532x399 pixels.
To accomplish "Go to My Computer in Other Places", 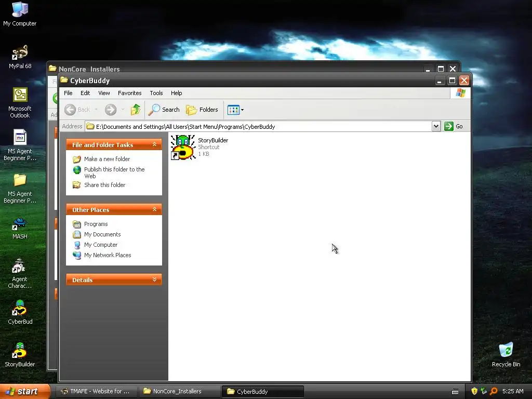I will click(x=100, y=245).
